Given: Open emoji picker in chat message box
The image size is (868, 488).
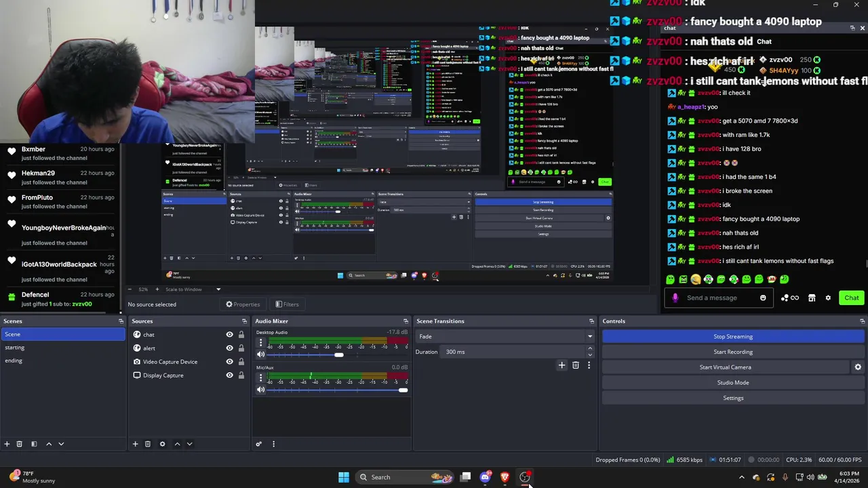Looking at the screenshot, I should pos(763,298).
